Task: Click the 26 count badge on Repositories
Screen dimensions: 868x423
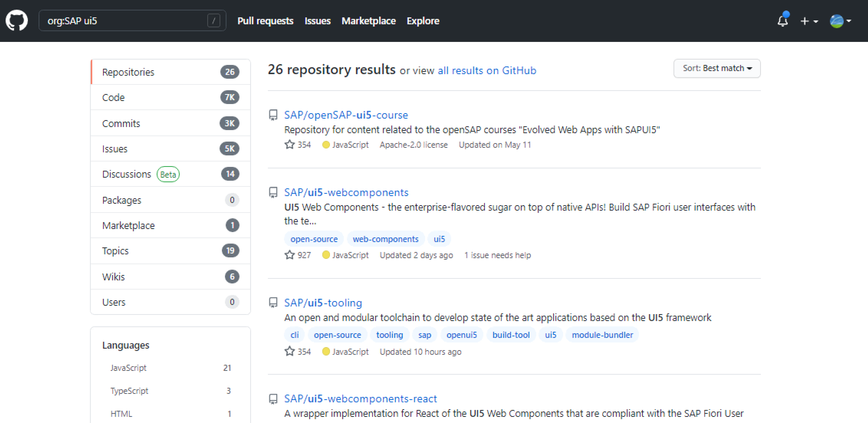Action: coord(230,72)
